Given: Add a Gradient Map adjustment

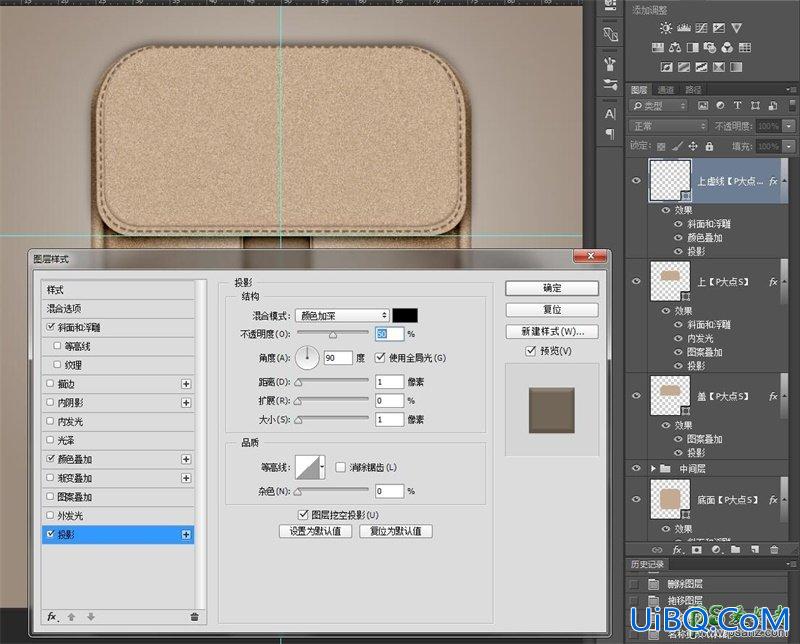Looking at the screenshot, I should click(736, 67).
